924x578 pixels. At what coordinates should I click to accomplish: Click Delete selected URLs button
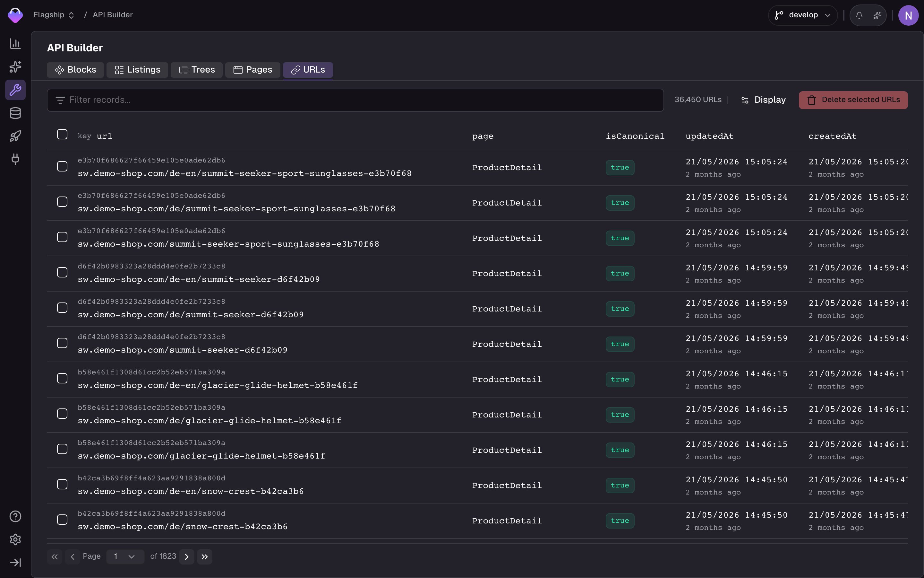(x=853, y=100)
